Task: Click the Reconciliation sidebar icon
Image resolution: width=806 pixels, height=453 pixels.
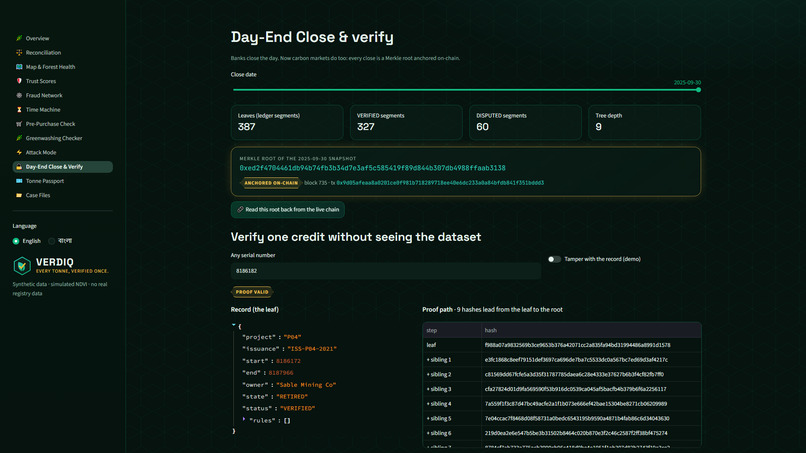Action: click(x=19, y=52)
